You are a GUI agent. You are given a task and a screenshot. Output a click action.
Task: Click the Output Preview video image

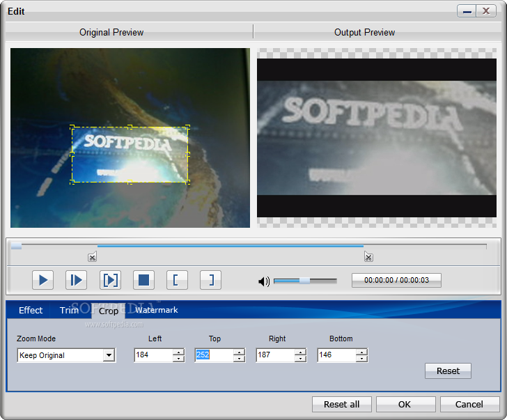pos(377,138)
